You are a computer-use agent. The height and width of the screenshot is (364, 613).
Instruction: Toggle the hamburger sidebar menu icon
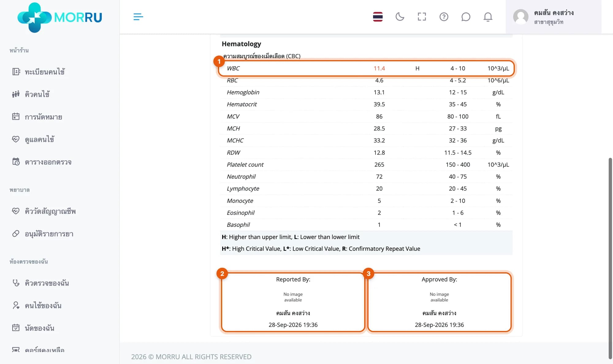138,17
